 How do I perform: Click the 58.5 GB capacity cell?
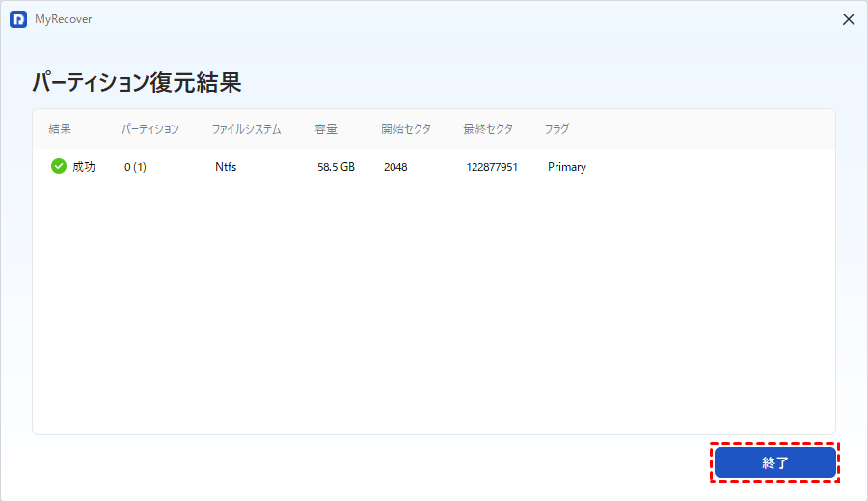pos(336,167)
